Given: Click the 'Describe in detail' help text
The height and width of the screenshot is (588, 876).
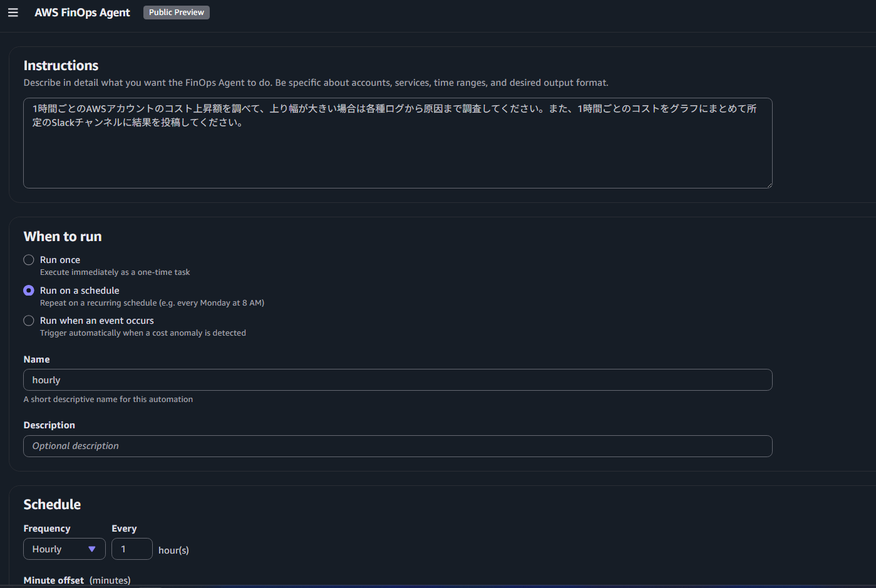Looking at the screenshot, I should point(316,83).
